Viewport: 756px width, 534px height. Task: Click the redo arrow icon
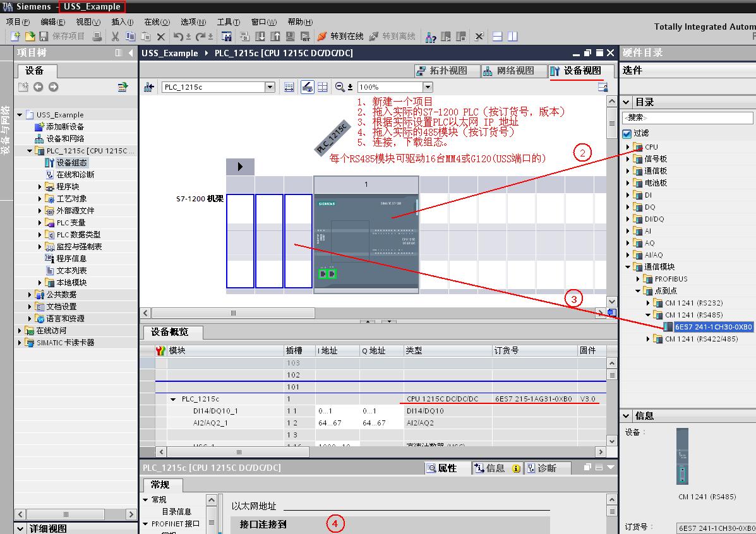click(201, 36)
